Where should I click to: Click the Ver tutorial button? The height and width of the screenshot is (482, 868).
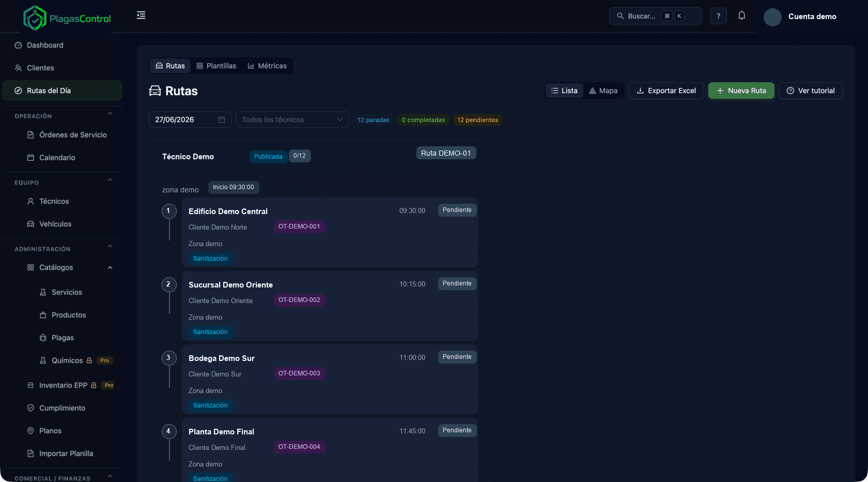pyautogui.click(x=811, y=91)
